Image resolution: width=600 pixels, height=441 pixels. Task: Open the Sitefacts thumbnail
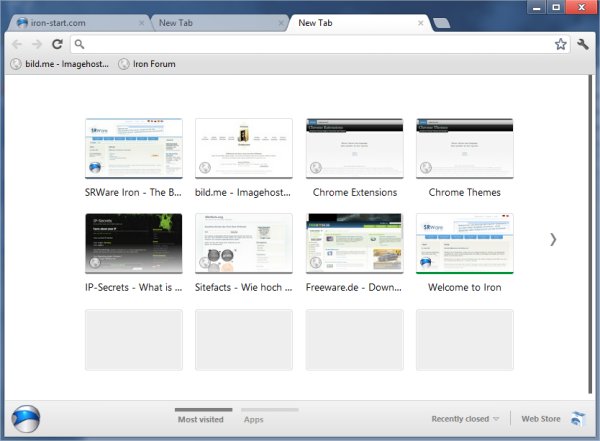(x=244, y=243)
